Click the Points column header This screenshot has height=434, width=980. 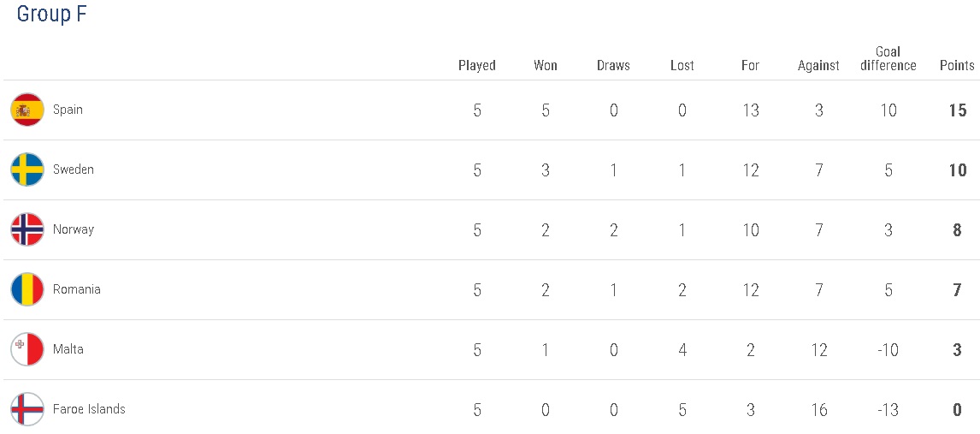[957, 65]
